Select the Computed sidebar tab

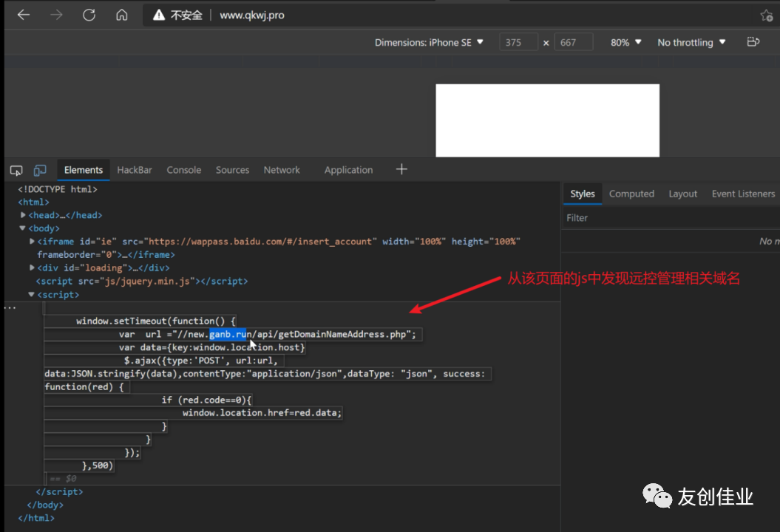[631, 194]
